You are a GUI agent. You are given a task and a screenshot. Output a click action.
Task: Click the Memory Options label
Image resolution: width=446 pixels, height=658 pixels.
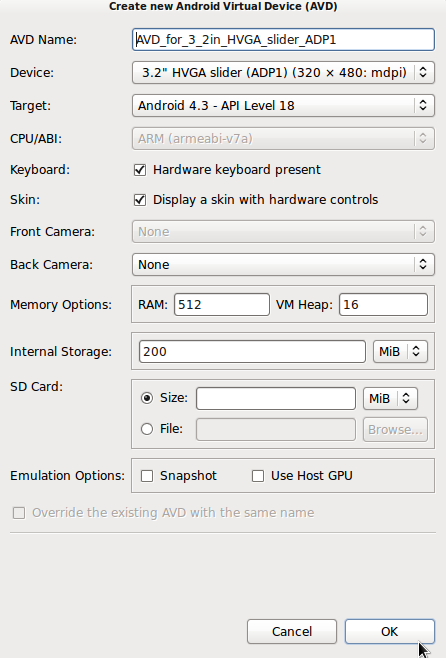(x=61, y=305)
